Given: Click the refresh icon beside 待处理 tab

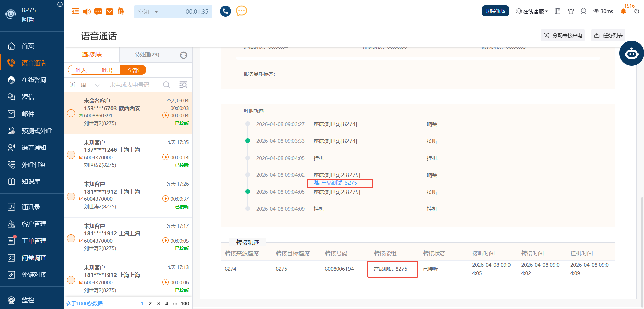Looking at the screenshot, I should click(183, 55).
